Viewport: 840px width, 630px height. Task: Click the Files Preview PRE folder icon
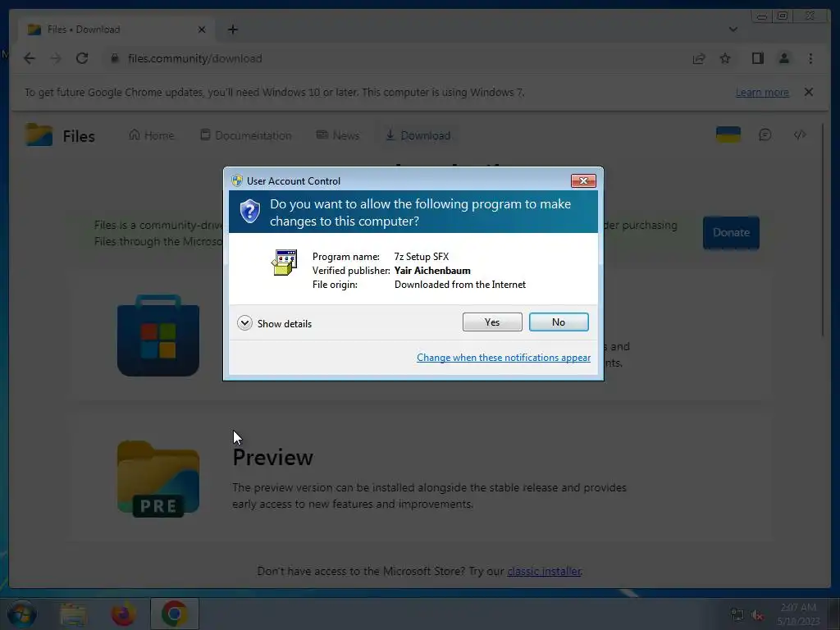[x=158, y=478]
